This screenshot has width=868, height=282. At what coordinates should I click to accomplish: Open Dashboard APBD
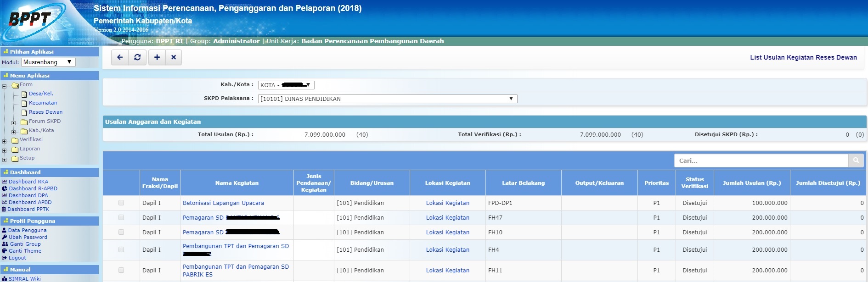click(30, 202)
